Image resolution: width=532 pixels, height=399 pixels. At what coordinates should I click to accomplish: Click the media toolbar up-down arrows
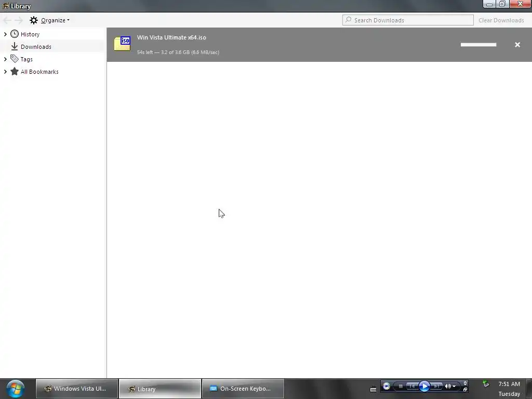[465, 383]
